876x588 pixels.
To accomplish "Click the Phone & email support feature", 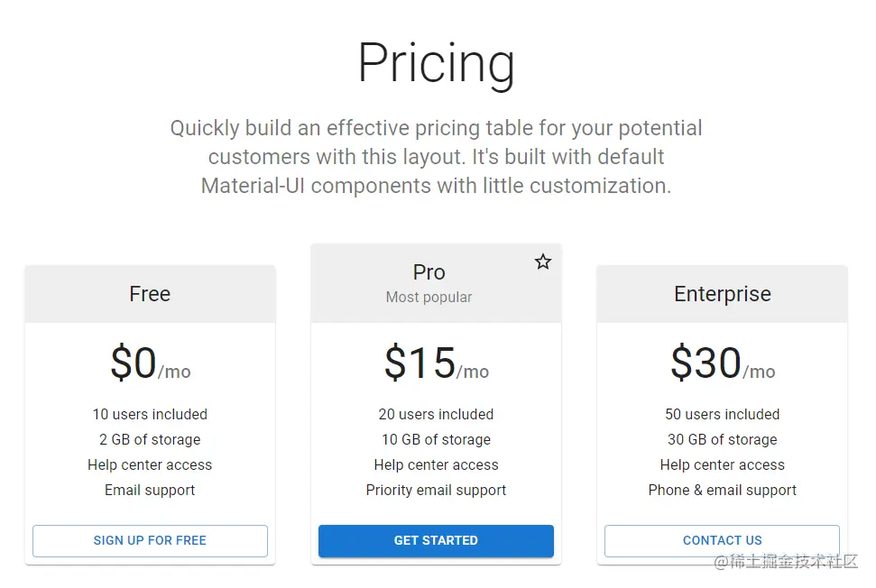I will coord(723,491).
